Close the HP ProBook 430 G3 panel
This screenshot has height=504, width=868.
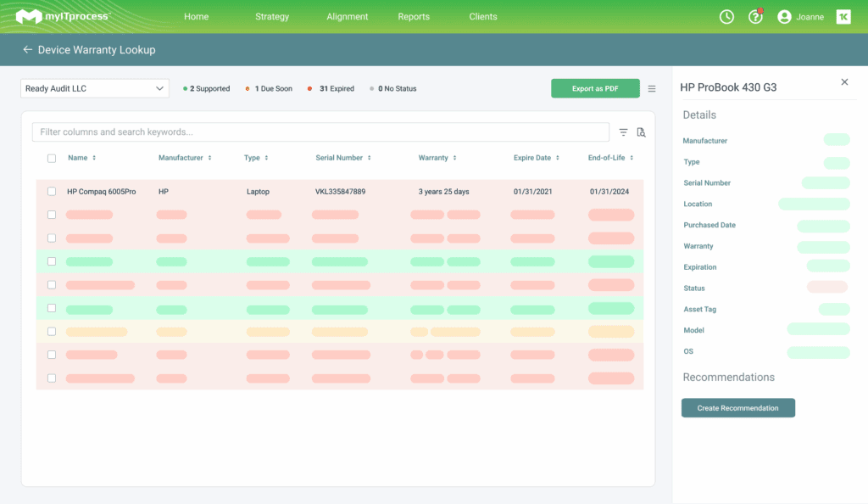tap(844, 82)
